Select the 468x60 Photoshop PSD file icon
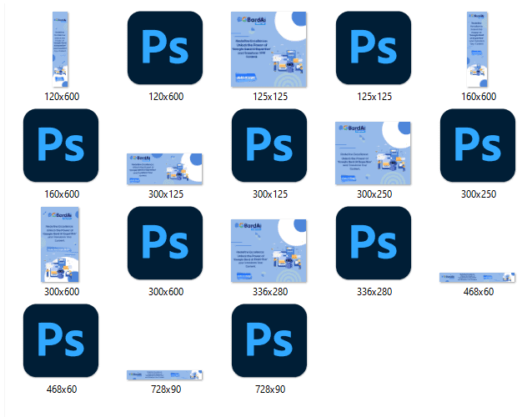532x417 pixels. coord(61,340)
